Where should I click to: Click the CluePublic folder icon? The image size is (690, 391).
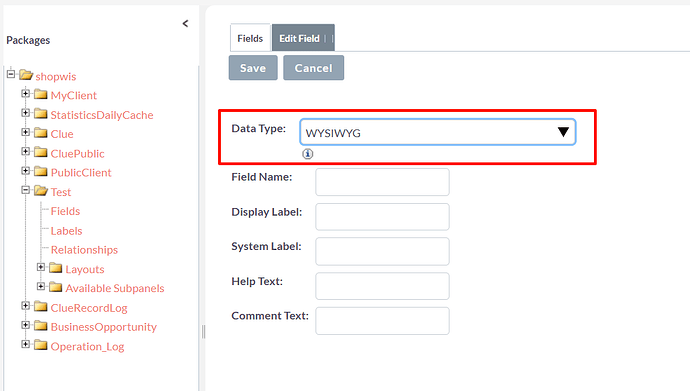tap(40, 153)
